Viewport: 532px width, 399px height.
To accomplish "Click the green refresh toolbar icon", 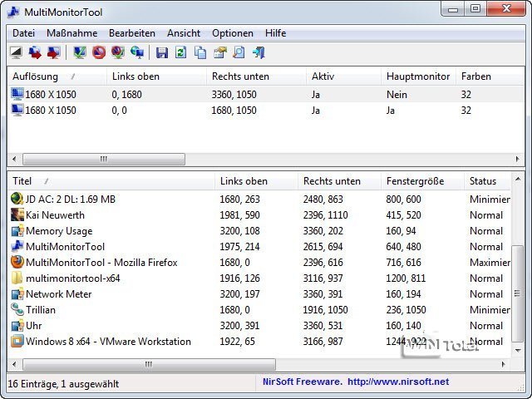I will point(181,53).
